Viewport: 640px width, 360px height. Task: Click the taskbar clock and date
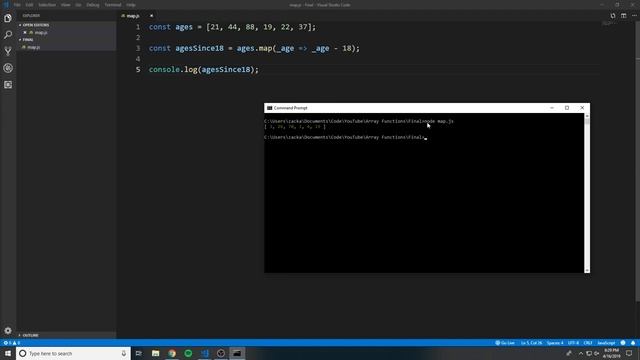(611, 353)
